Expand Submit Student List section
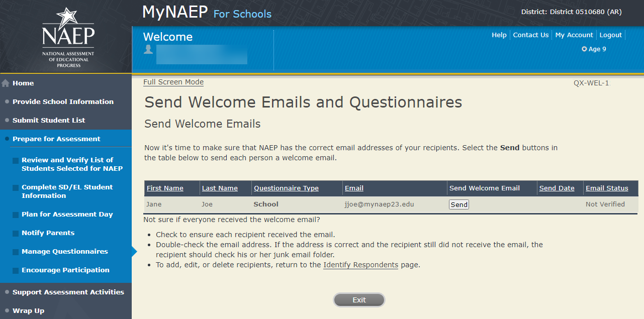Screen dimensions: 644x319 [x=49, y=120]
